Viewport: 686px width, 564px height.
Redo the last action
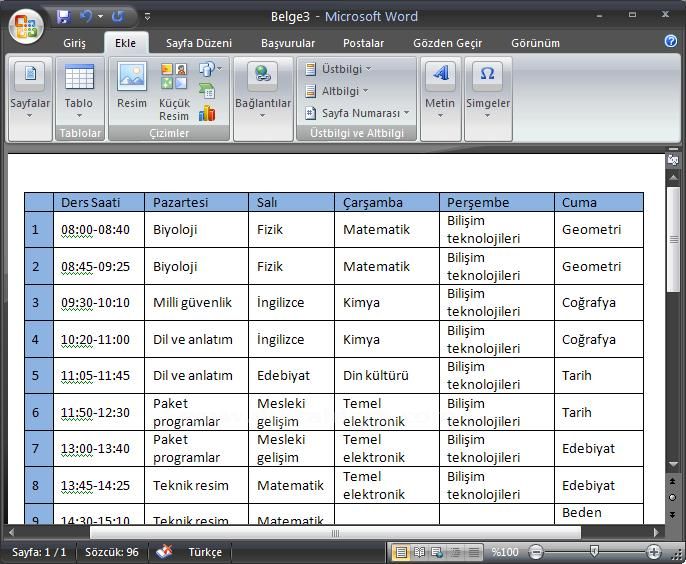[117, 17]
